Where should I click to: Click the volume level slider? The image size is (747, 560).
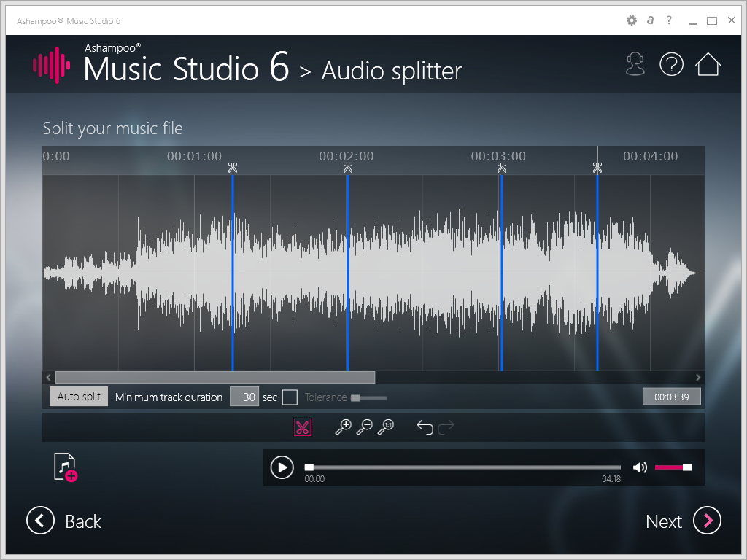pyautogui.click(x=673, y=467)
